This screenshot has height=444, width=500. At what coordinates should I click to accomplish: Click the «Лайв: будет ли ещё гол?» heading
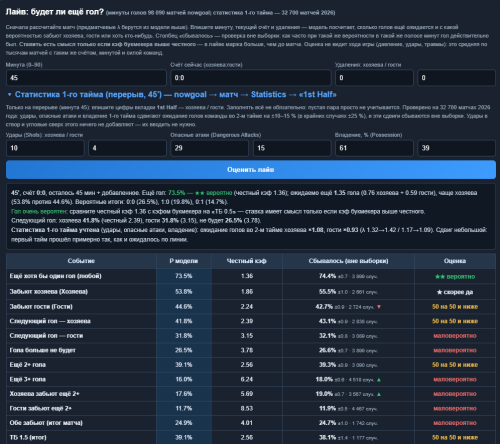tap(55, 12)
